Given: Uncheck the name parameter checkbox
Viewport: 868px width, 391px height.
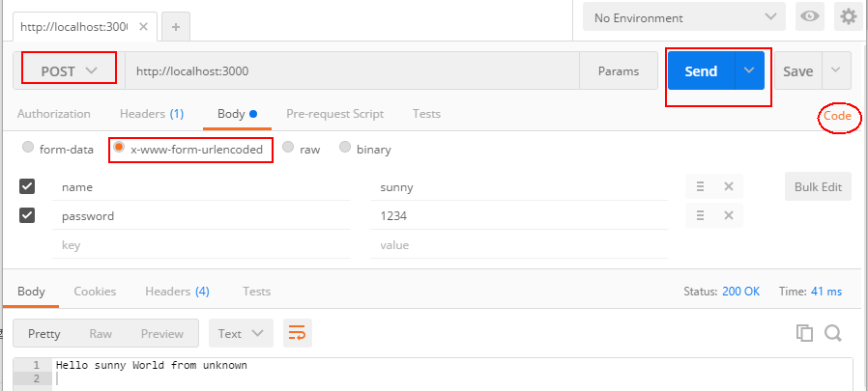Looking at the screenshot, I should click(27, 186).
